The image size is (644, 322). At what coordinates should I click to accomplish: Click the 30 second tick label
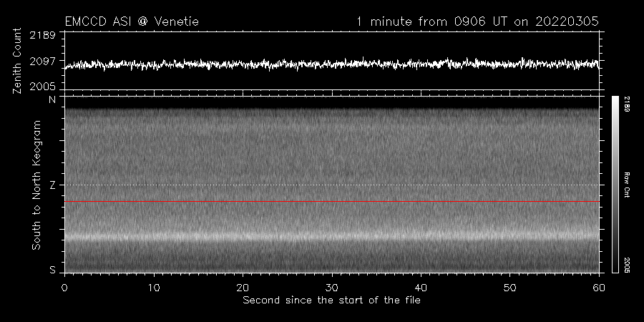tap(331, 287)
